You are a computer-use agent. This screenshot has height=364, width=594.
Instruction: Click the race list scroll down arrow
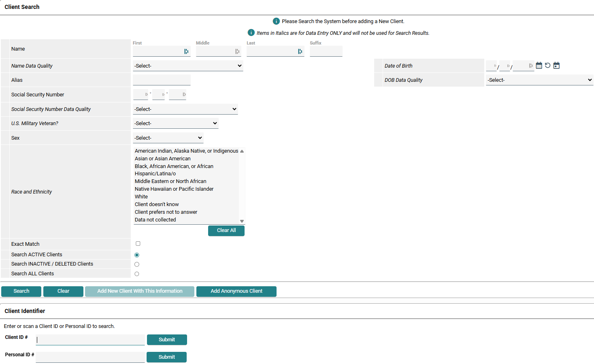click(x=242, y=221)
